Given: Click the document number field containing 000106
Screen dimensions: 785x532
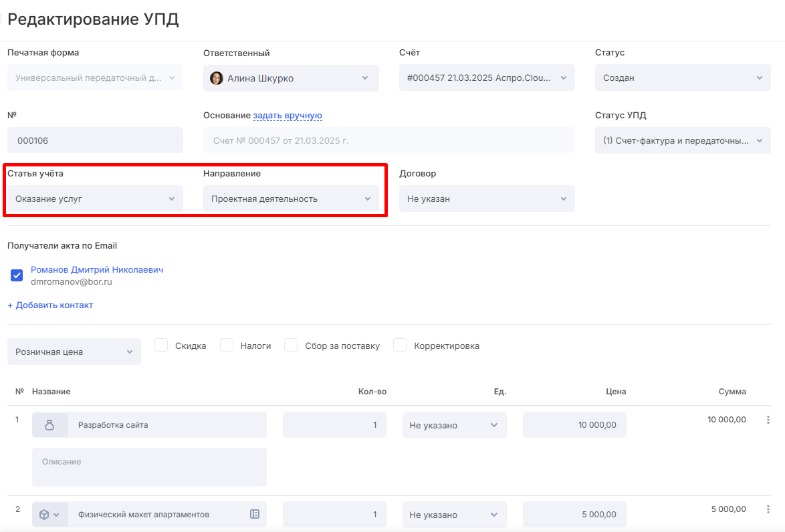Looking at the screenshot, I should point(94,140).
